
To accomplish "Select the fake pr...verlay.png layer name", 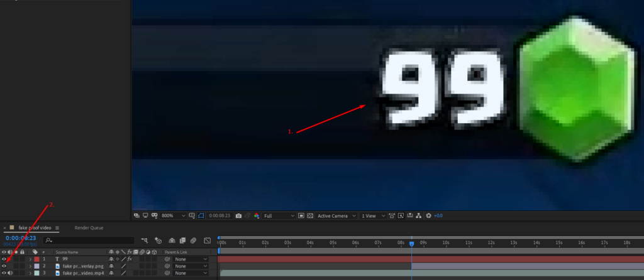I will (83, 266).
